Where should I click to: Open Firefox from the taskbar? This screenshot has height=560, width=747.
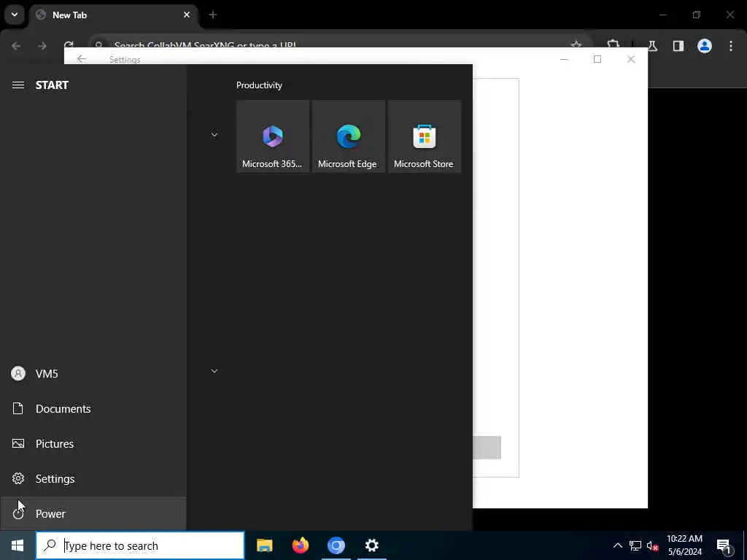[300, 545]
